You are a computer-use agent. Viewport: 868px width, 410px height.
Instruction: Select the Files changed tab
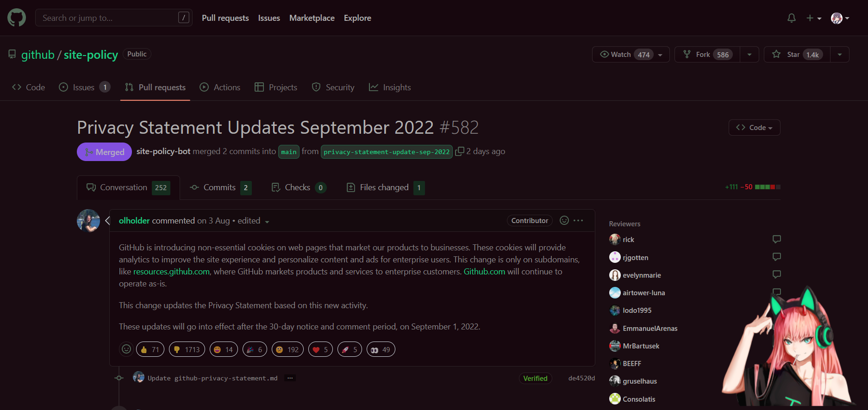pos(385,187)
